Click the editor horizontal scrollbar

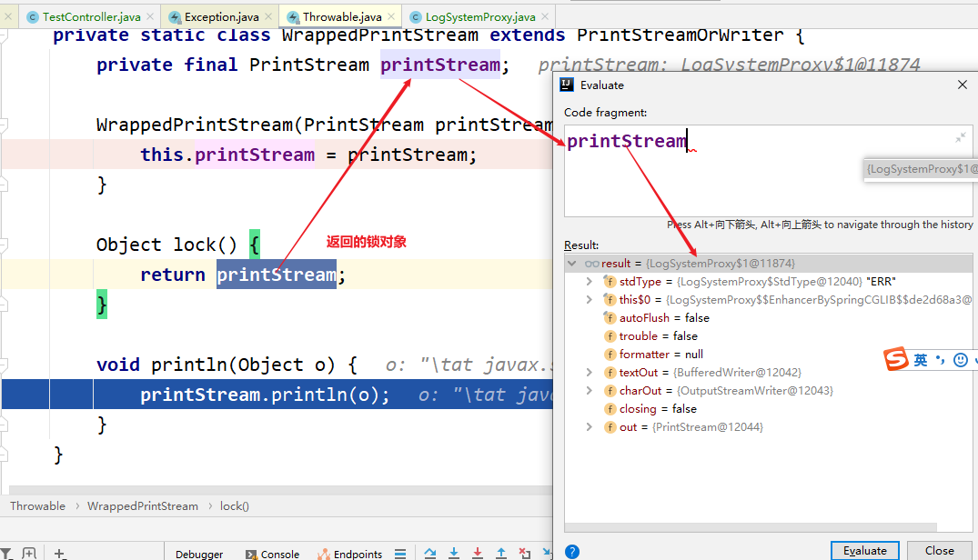point(281,490)
